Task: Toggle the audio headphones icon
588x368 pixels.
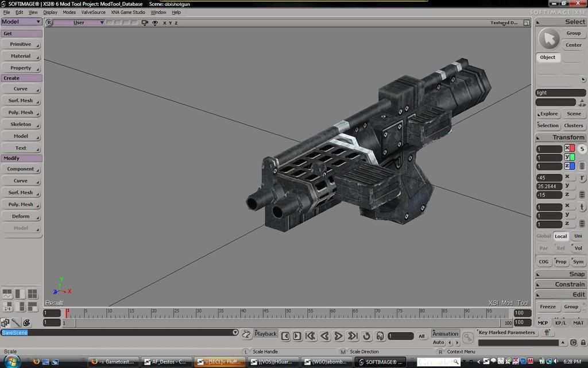Action: [x=380, y=336]
